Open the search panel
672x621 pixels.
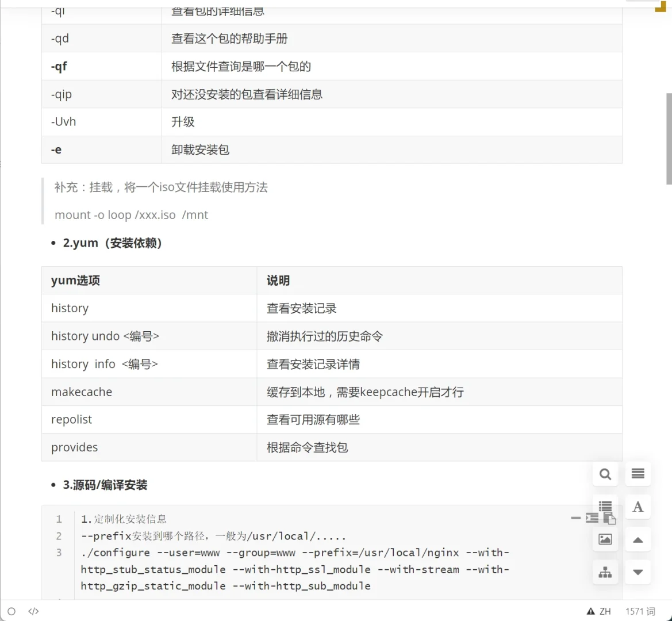coord(605,474)
